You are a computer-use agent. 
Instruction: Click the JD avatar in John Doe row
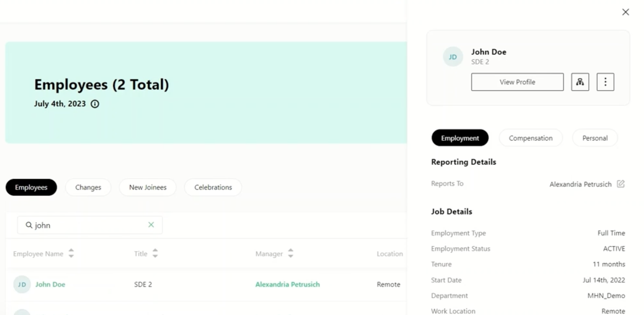(x=22, y=284)
